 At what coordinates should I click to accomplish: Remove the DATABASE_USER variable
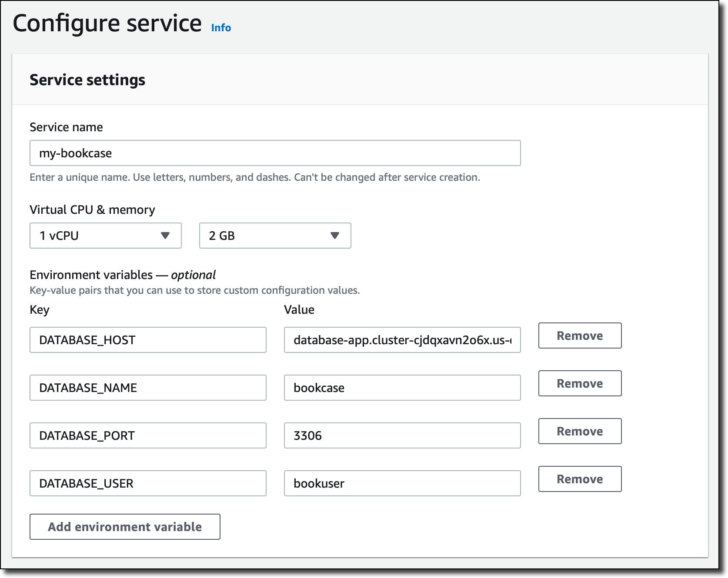[x=580, y=479]
